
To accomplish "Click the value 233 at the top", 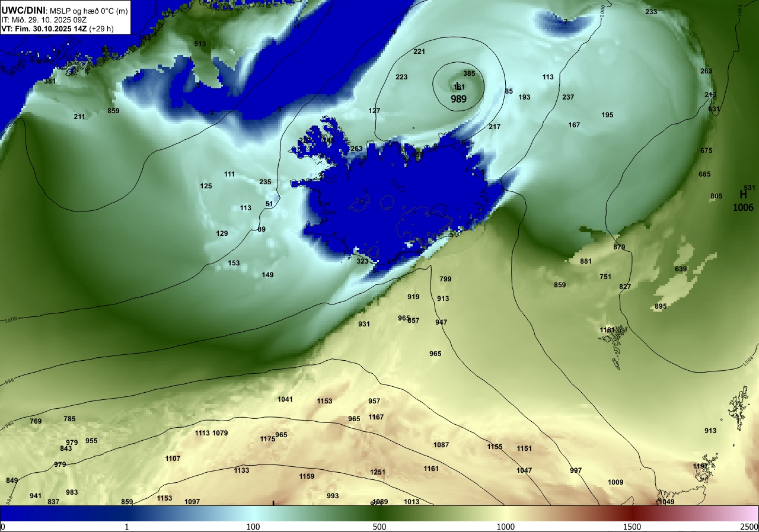I will click(651, 12).
